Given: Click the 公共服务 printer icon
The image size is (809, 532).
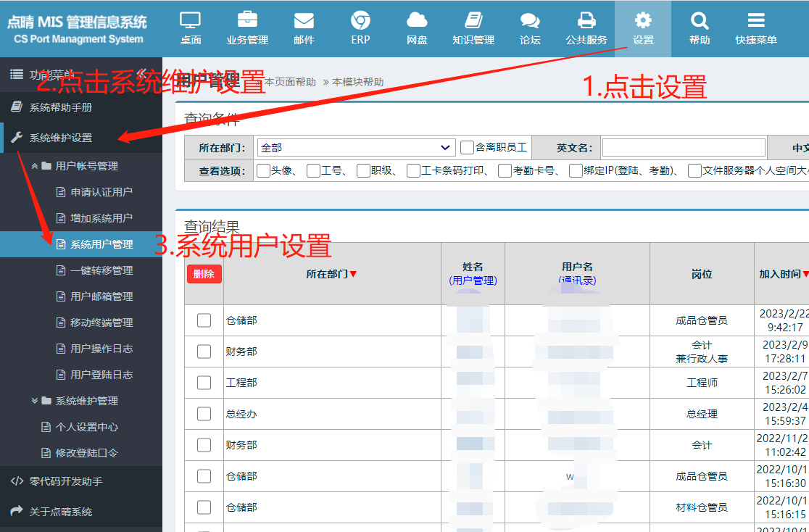Looking at the screenshot, I should coord(586,21).
